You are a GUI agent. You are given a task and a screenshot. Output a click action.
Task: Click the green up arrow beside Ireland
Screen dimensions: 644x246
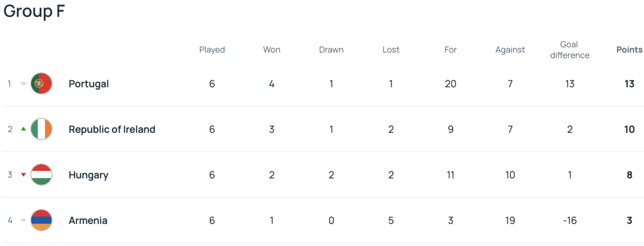(x=23, y=129)
